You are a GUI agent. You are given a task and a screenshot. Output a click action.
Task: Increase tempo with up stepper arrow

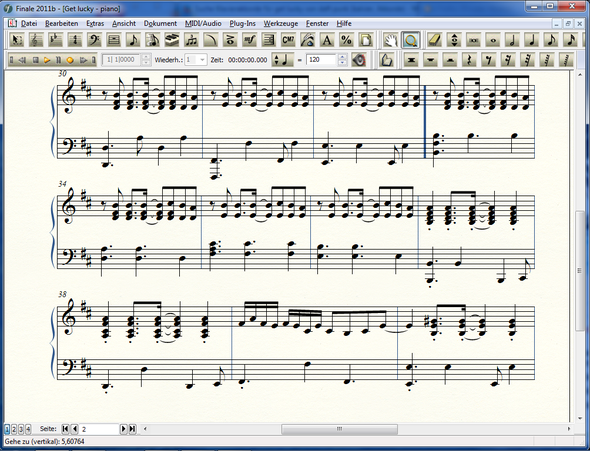coord(342,57)
